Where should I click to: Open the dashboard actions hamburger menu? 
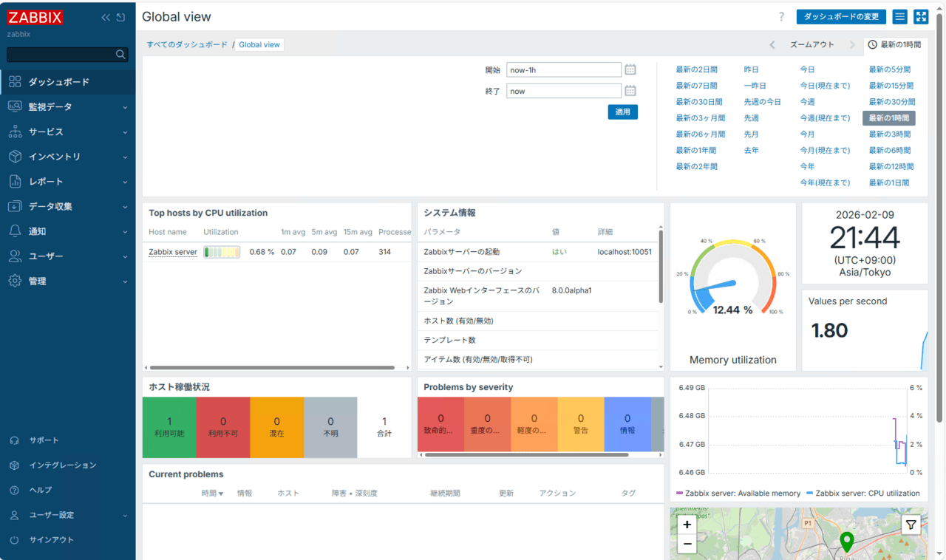click(x=899, y=17)
